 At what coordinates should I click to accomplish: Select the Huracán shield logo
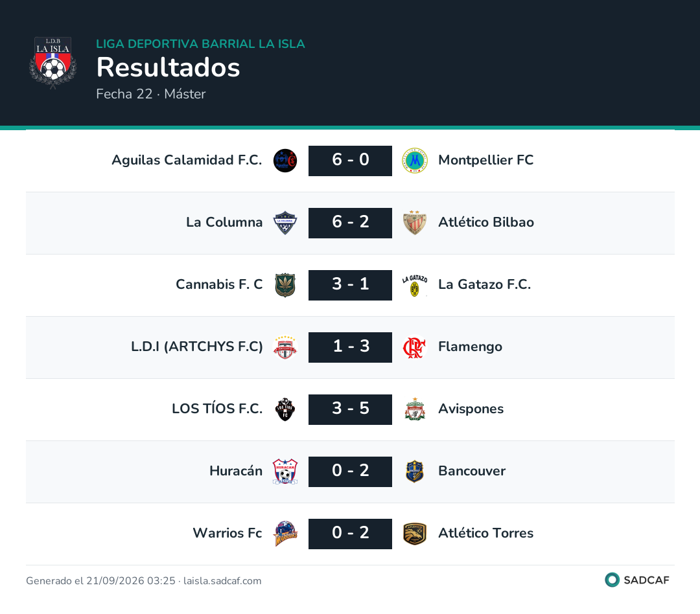(285, 472)
